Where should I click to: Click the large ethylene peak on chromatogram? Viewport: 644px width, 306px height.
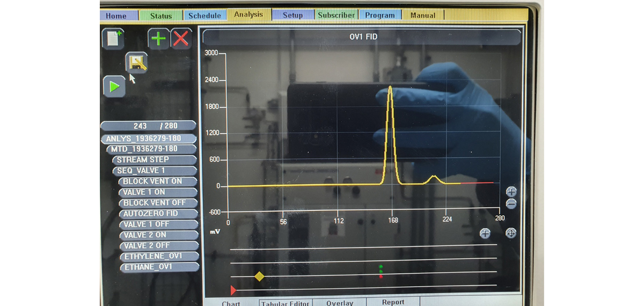390,134
